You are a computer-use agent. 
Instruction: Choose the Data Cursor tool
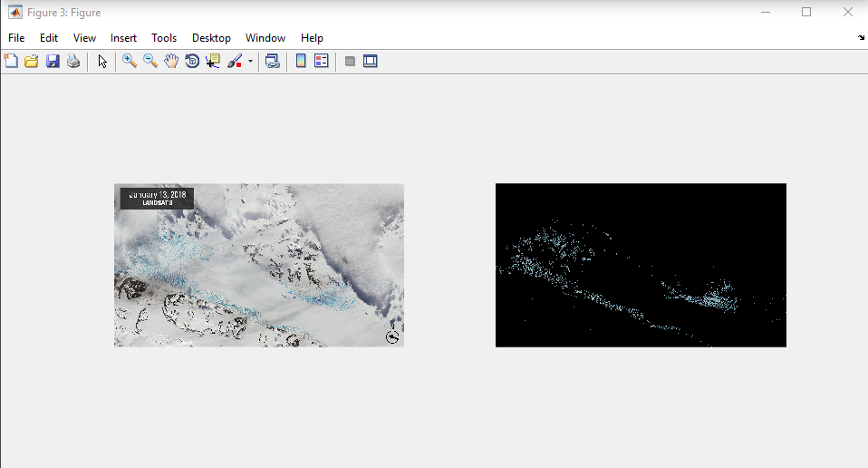point(213,62)
